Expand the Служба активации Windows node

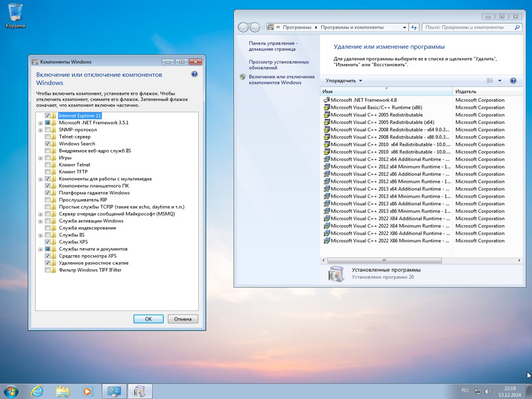pyautogui.click(x=40, y=222)
